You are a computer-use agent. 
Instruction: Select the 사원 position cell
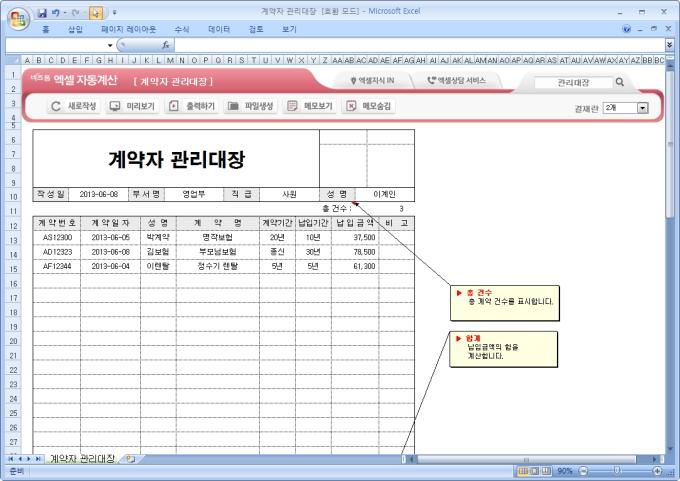tap(289, 194)
